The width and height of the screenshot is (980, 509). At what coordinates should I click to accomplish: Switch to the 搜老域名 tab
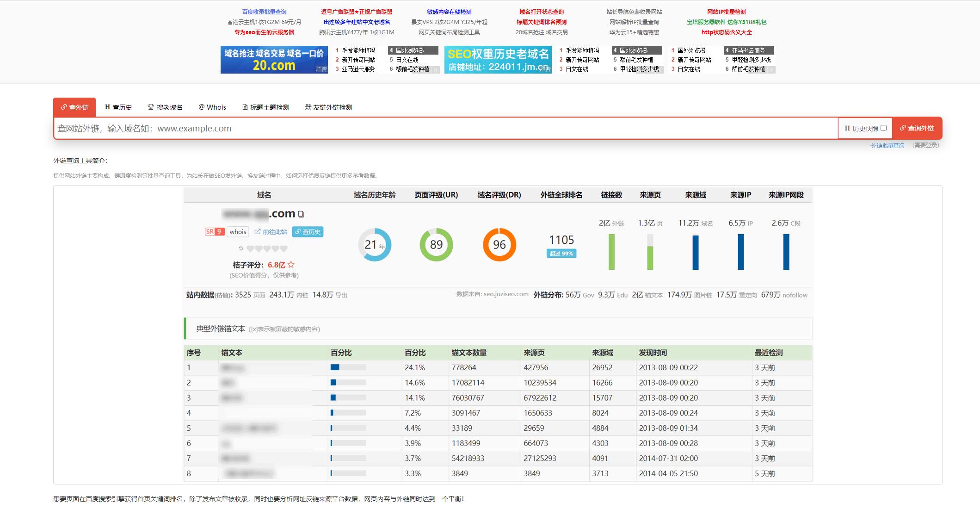165,107
